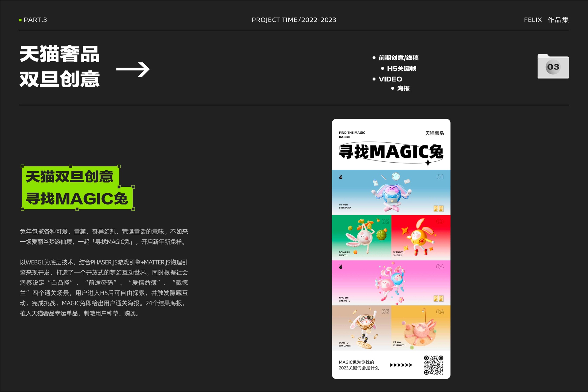Image resolution: width=588 pixels, height=392 pixels.
Task: Click the gold badge icons in card 04
Action: coord(439,298)
